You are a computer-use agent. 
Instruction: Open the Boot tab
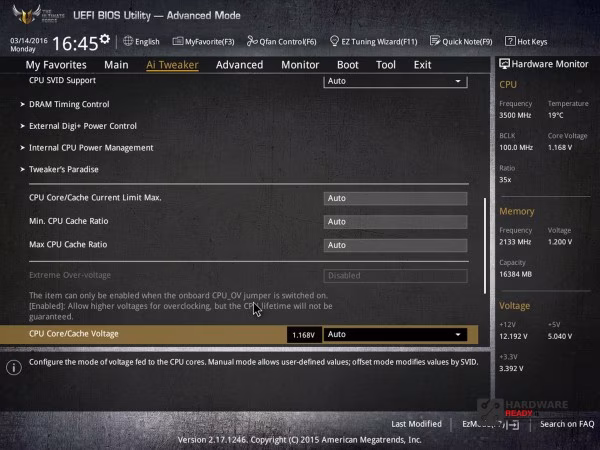coord(347,65)
